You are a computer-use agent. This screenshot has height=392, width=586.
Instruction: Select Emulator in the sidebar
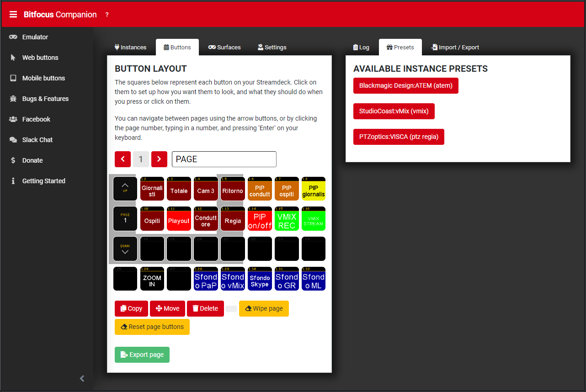click(34, 37)
